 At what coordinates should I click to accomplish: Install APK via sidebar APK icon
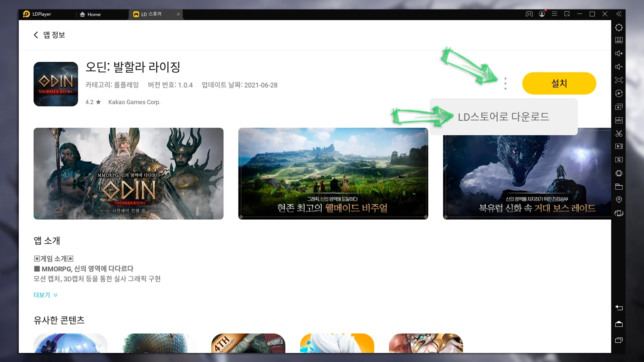click(619, 120)
